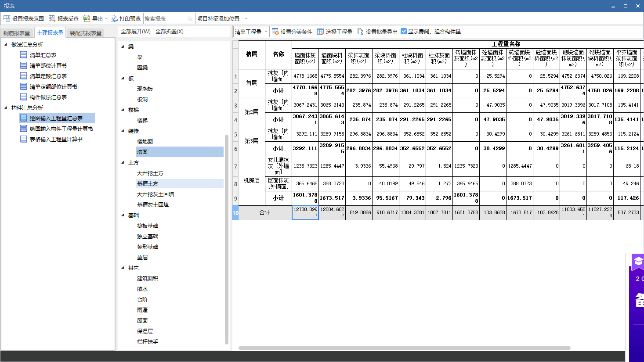
Task: Collapse the 构件汇总分析 tree node
Action: [x=6, y=108]
